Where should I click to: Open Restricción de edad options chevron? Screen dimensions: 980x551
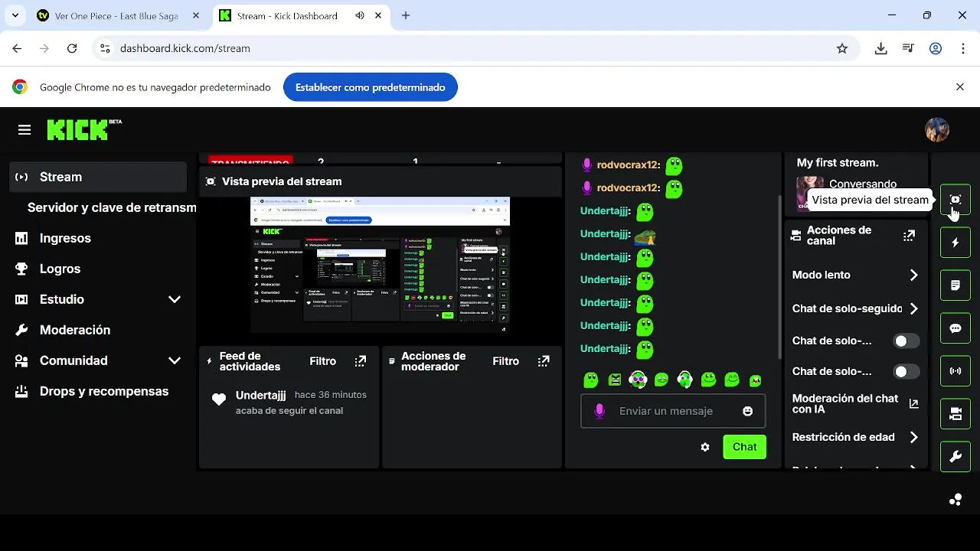click(x=913, y=438)
